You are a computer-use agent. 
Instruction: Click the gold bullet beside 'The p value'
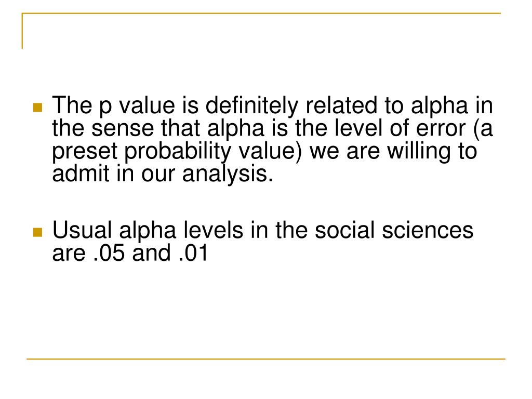[37, 108]
